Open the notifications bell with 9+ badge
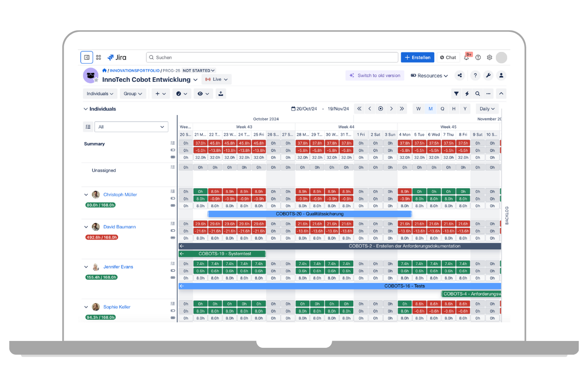The width and height of the screenshot is (588, 387). pyautogui.click(x=466, y=57)
